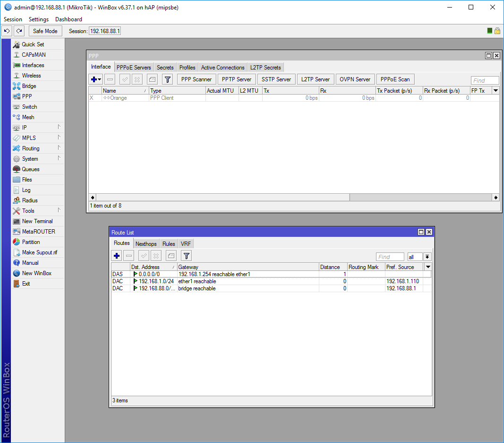Open the add interface dropdown in PPP
The width and height of the screenshot is (504, 443).
tap(96, 79)
